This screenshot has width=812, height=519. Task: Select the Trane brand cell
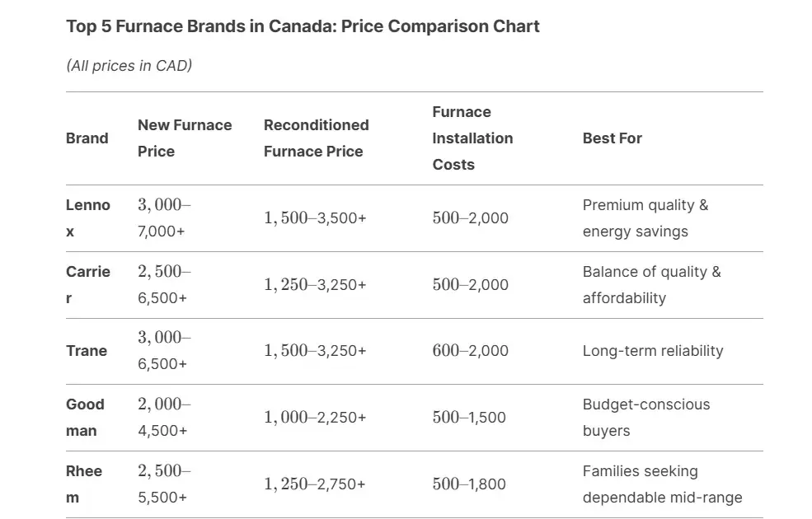[x=87, y=351]
